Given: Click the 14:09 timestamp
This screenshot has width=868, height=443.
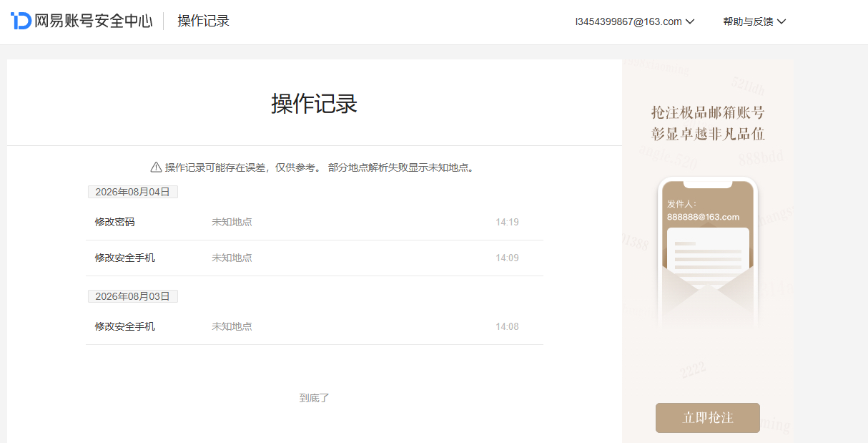Looking at the screenshot, I should pos(507,258).
